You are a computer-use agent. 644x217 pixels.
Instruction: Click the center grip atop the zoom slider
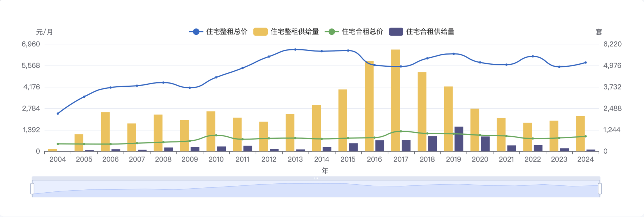click(316, 178)
